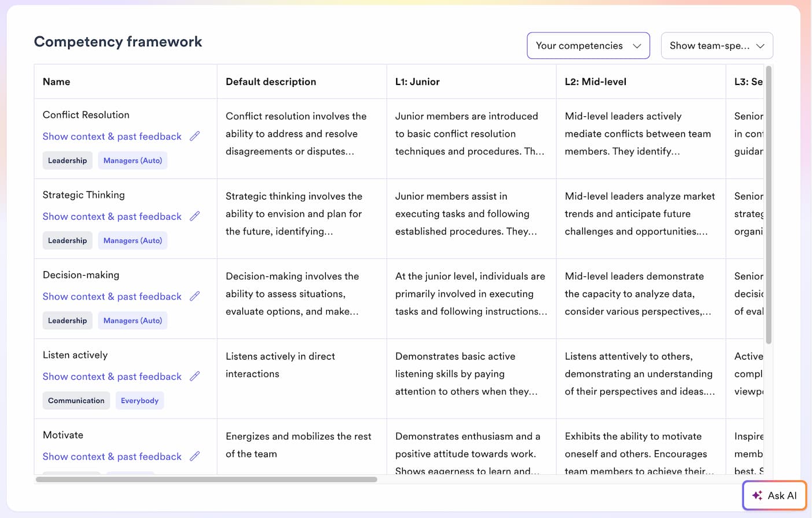The height and width of the screenshot is (518, 812).
Task: Open the chevron on Your competencies selector
Action: [637, 45]
